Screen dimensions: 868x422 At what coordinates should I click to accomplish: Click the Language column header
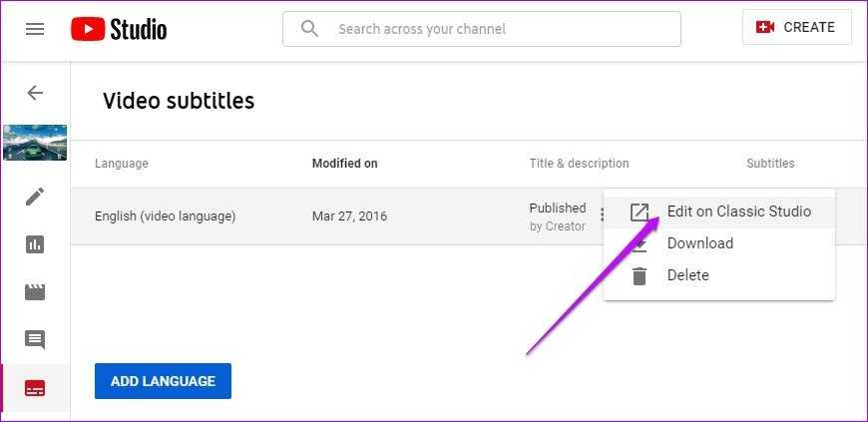[x=121, y=164]
